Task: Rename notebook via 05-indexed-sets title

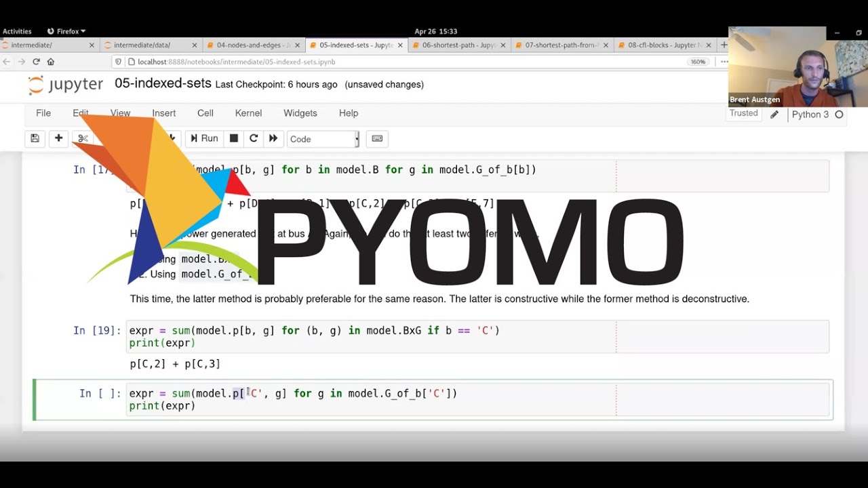Action: click(163, 83)
